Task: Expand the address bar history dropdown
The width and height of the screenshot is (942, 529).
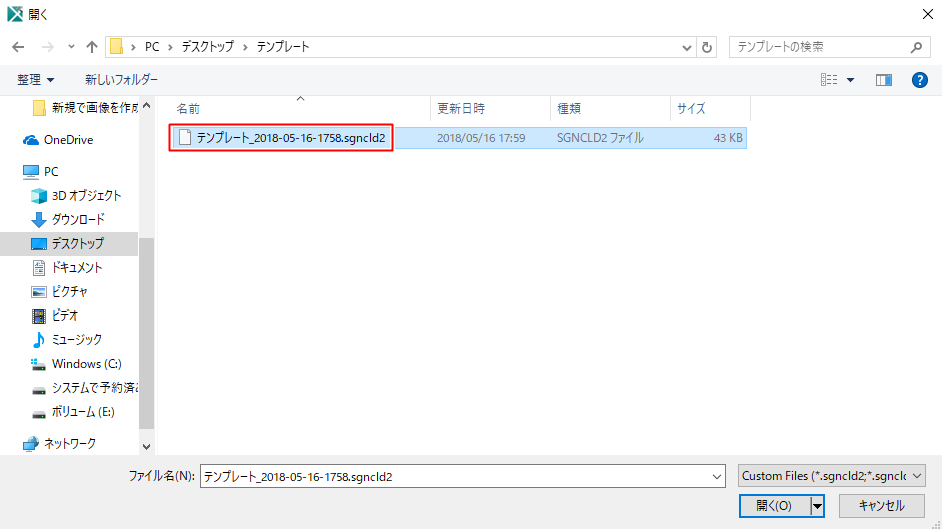Action: click(687, 47)
